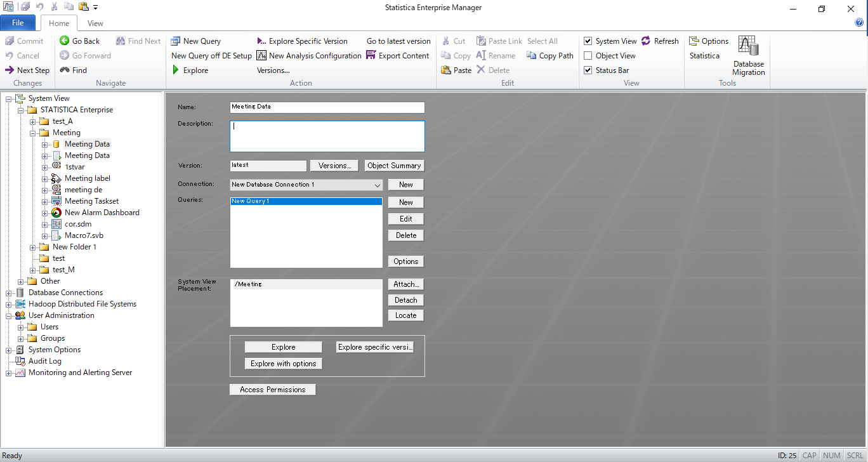868x462 pixels.
Task: Click the Edit query button
Action: [406, 219]
